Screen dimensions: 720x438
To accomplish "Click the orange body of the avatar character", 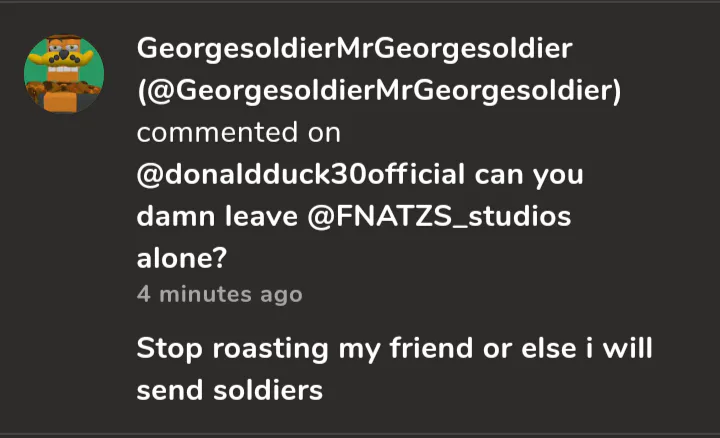I will point(63,100).
